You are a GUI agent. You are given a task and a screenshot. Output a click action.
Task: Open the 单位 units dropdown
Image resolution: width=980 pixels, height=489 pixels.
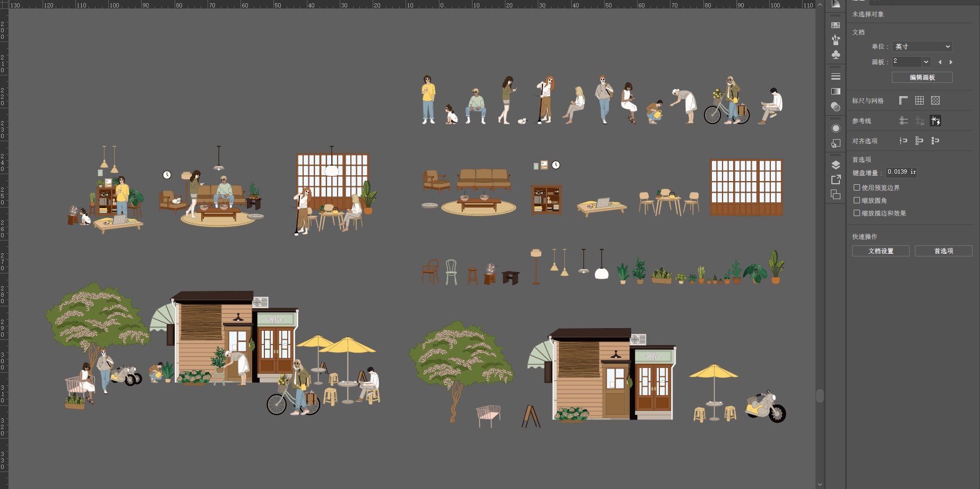pos(922,47)
